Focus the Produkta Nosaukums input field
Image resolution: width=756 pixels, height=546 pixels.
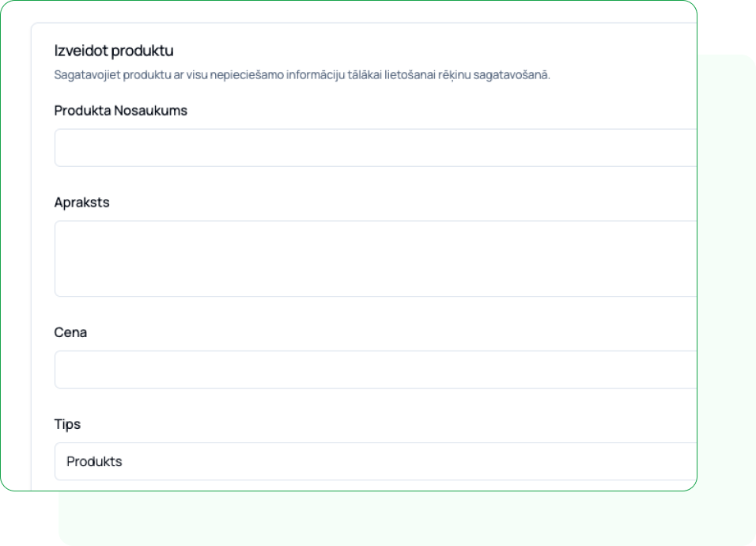[376, 148]
